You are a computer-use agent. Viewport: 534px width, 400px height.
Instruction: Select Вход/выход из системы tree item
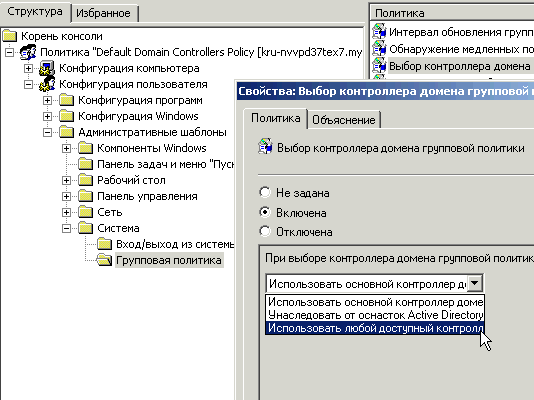click(175, 244)
